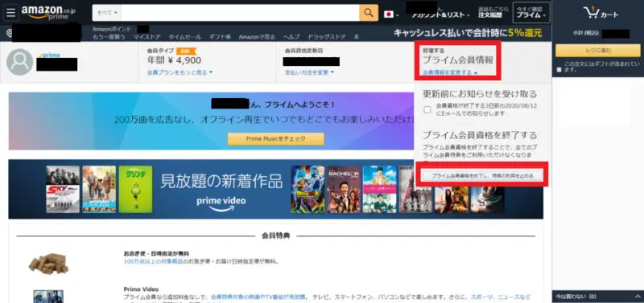Click the orange search magnifier button
The width and height of the screenshot is (644, 303).
click(369, 13)
